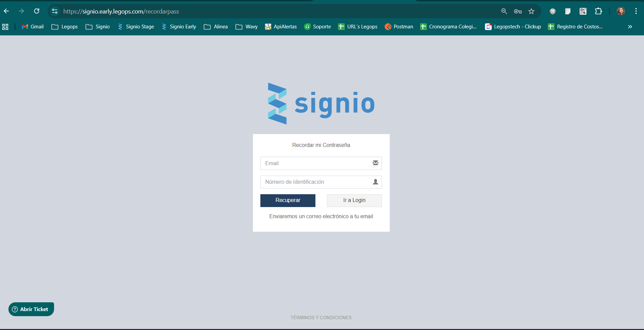This screenshot has height=330, width=644.
Task: Open the zoom magnifier icon in address bar
Action: click(504, 11)
